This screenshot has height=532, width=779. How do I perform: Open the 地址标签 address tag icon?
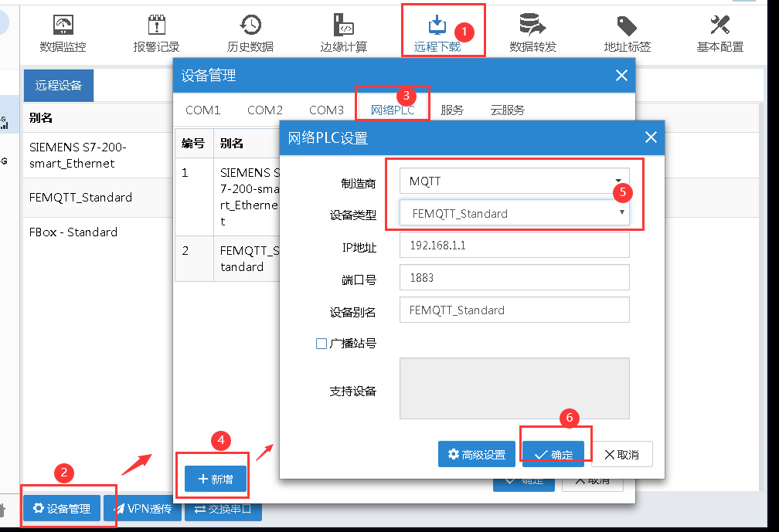click(x=627, y=33)
